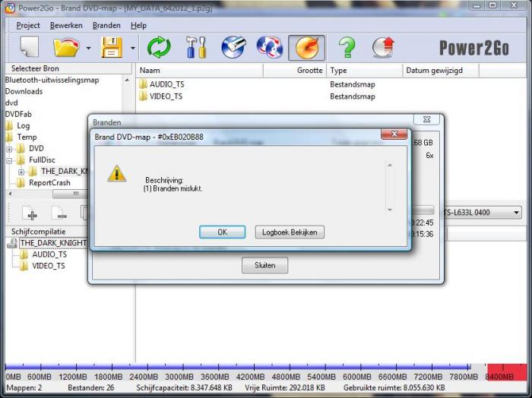
Task: Click scroll left arrow in source tree
Action: [x=10, y=194]
